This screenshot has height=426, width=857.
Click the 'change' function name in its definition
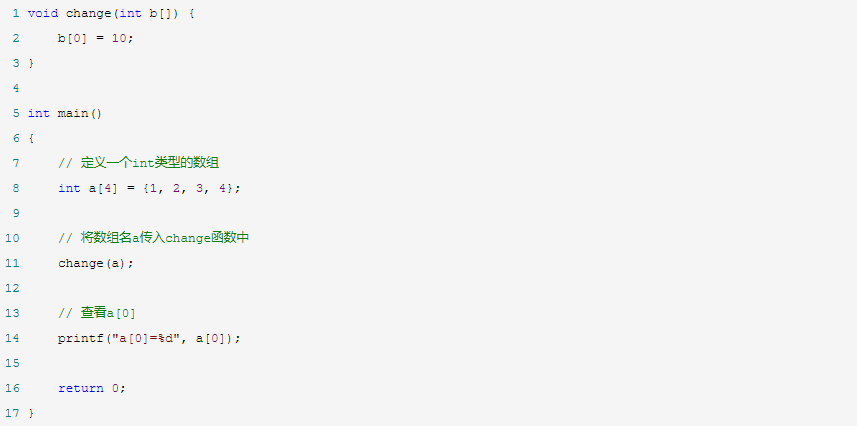pyautogui.click(x=88, y=13)
